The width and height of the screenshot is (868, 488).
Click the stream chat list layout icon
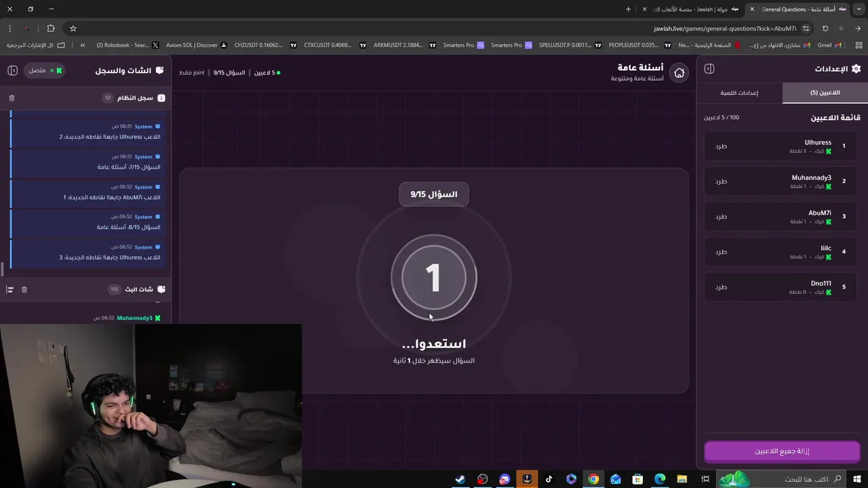point(10,289)
